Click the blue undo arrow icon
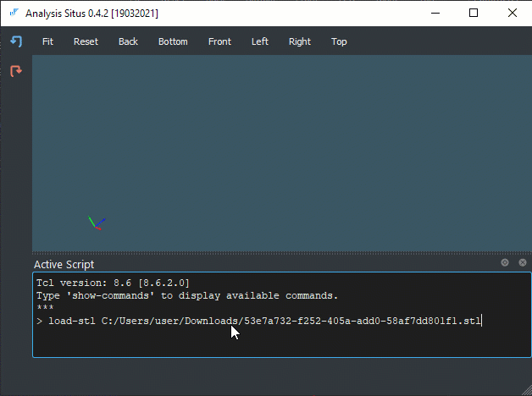Screen dimensions: 532x396 pyautogui.click(x=16, y=41)
